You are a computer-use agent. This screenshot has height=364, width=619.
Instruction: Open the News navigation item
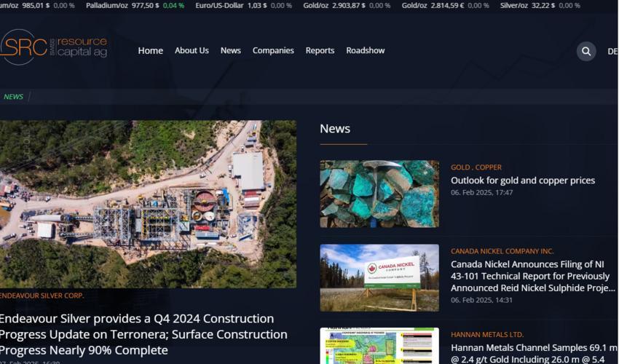pos(231,50)
